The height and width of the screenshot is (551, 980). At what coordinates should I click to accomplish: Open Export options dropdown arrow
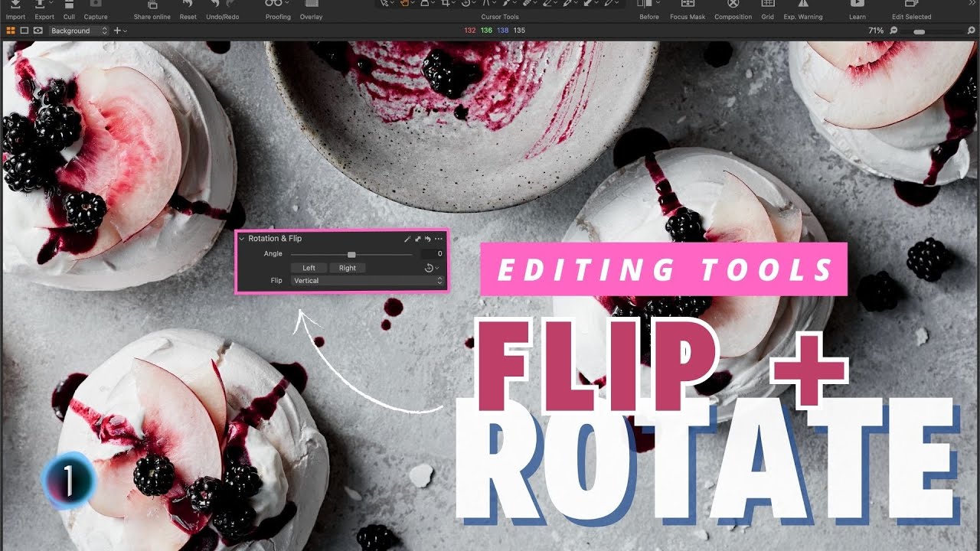[51, 3]
